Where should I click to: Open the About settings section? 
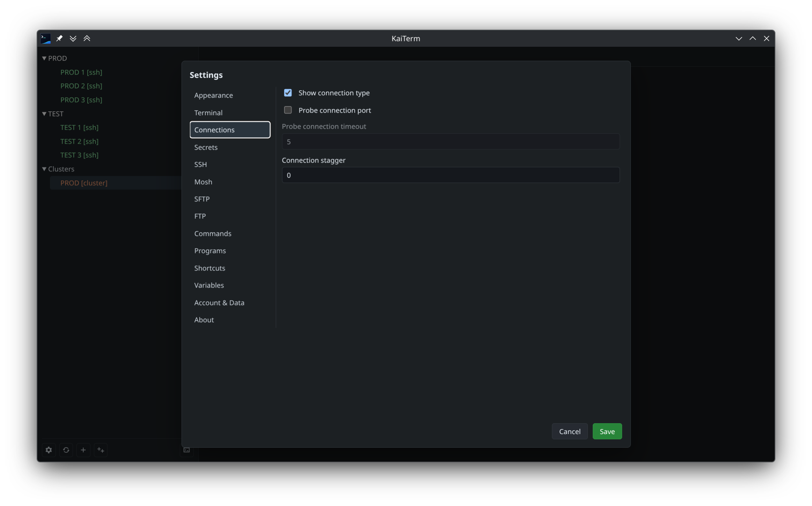[x=230, y=320]
